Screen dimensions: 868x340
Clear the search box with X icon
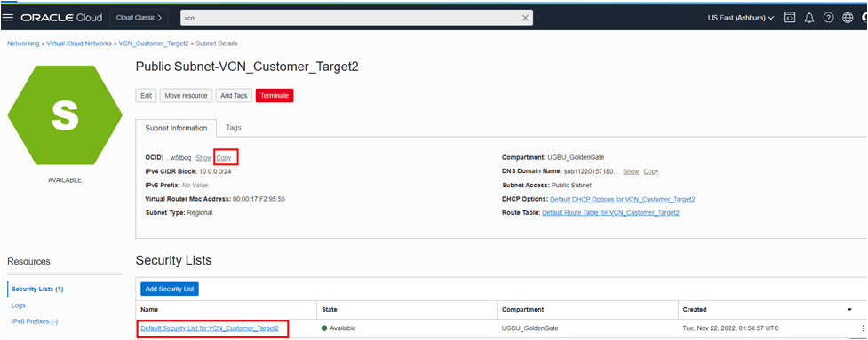(525, 18)
